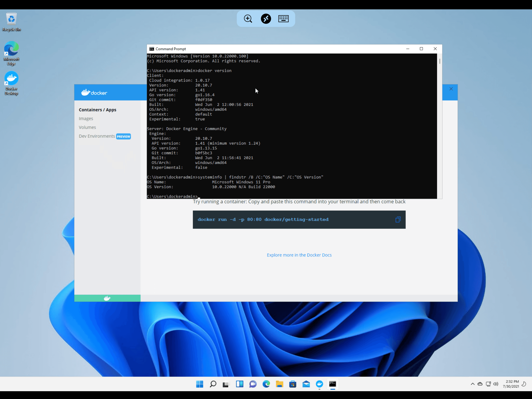
Task: Open File Explorer from taskbar
Action: pyautogui.click(x=279, y=384)
